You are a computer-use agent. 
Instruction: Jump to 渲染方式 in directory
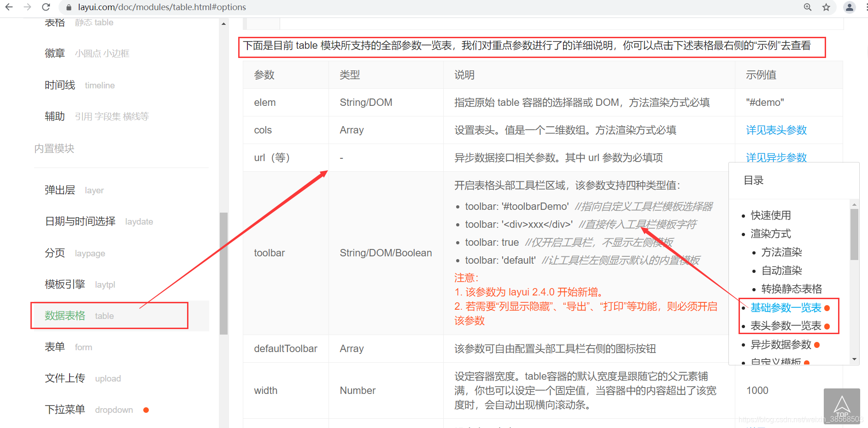[x=771, y=234]
